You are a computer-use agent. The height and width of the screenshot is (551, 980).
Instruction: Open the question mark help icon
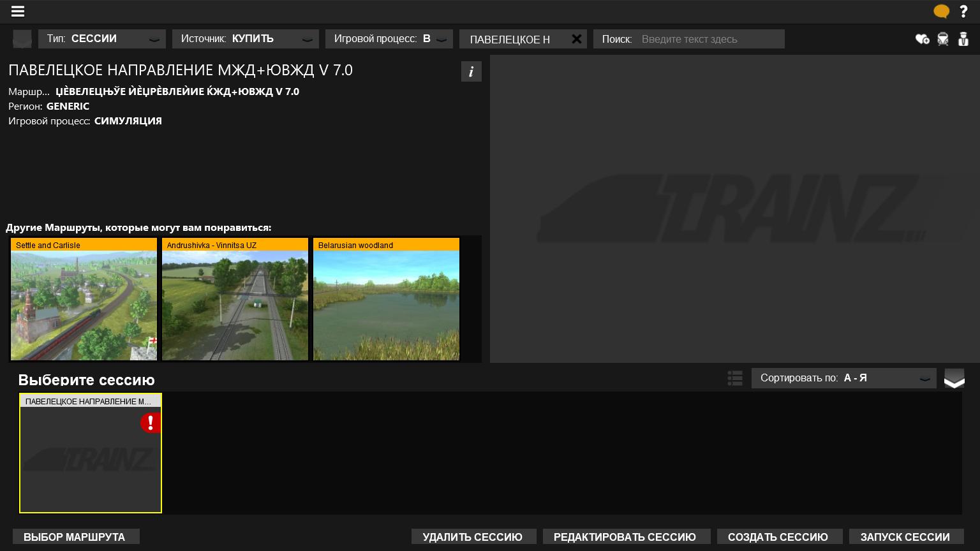(963, 11)
